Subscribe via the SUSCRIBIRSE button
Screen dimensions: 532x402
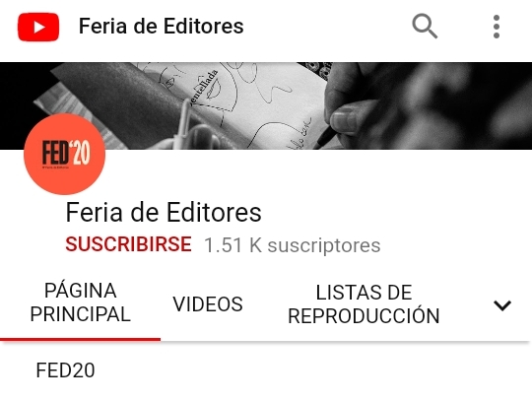click(128, 244)
